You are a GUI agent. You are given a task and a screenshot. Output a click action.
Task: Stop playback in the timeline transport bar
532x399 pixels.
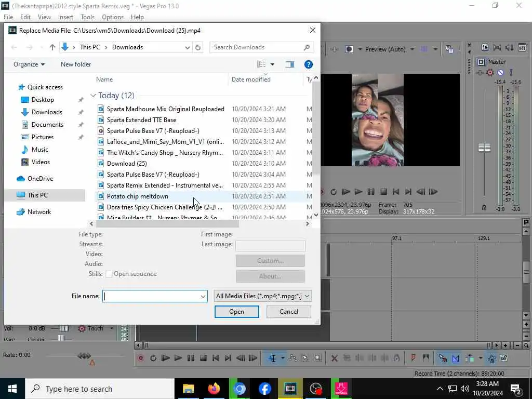(203, 358)
